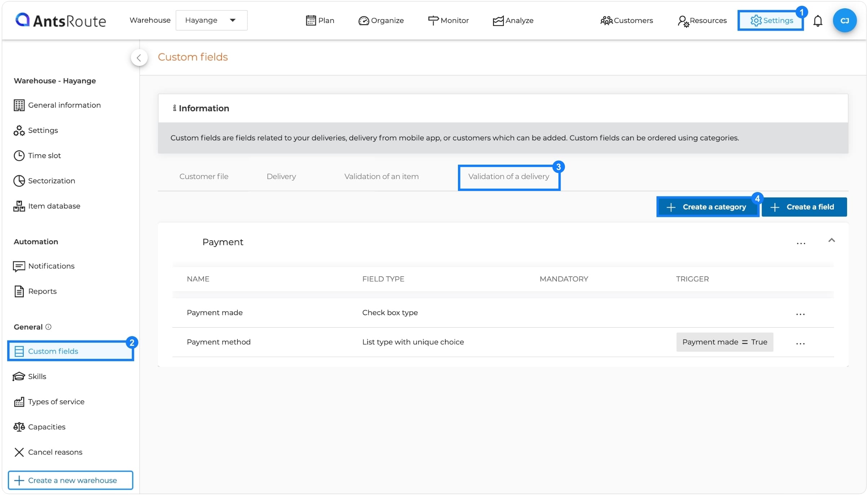The width and height of the screenshot is (868, 495).
Task: Open Cancel reasons page
Action: [x=55, y=452]
